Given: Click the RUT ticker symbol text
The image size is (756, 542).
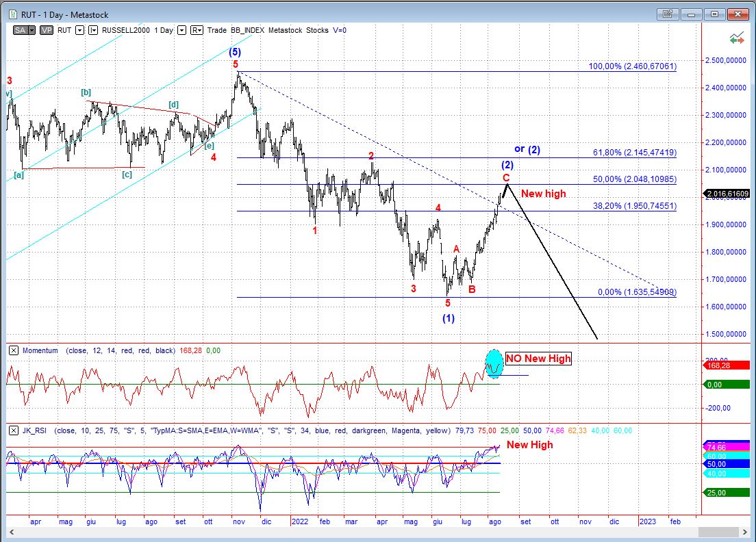Looking at the screenshot, I should [64, 30].
